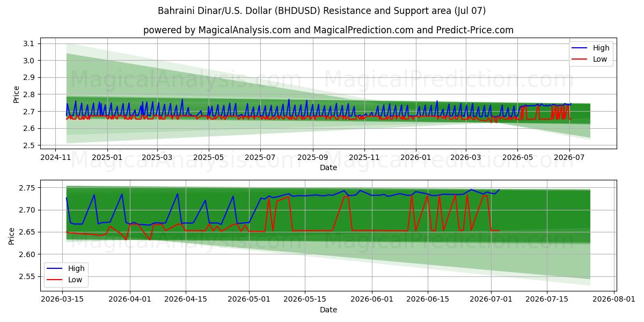Click the 2.60 tick on the bottom y-axis
This screenshot has width=644, height=322.
pos(27,254)
